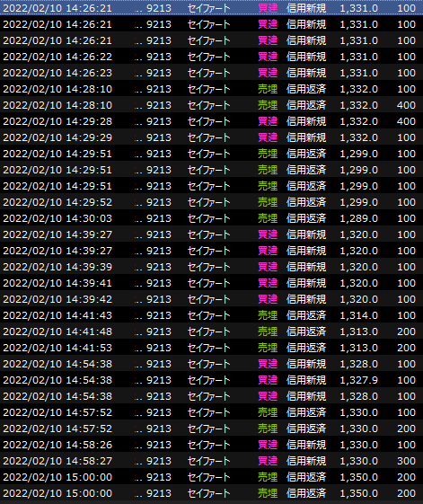Image resolution: width=423 pixels, height=504 pixels.
Task: Click quantity 200 in the 14:57:52 row
Action: coord(406,429)
